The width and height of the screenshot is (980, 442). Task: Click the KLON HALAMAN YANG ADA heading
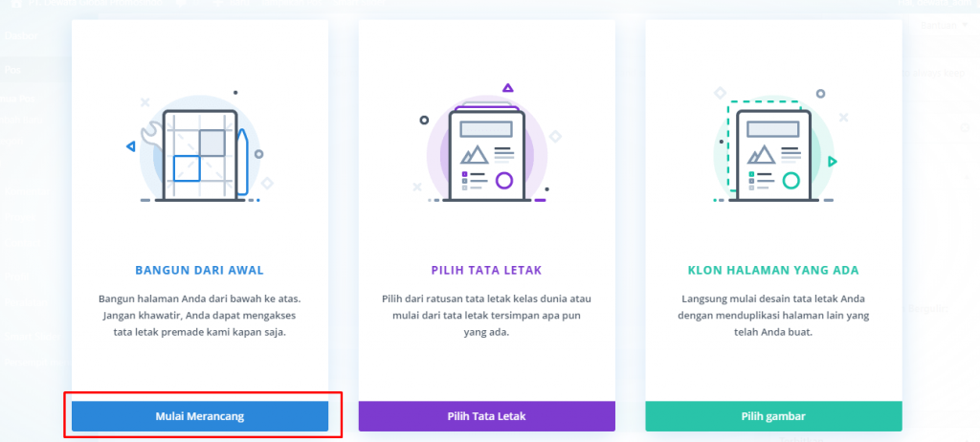click(773, 270)
